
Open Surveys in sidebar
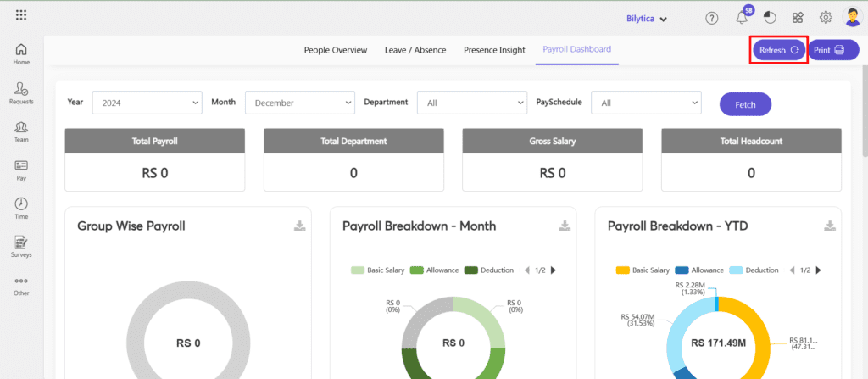(21, 247)
